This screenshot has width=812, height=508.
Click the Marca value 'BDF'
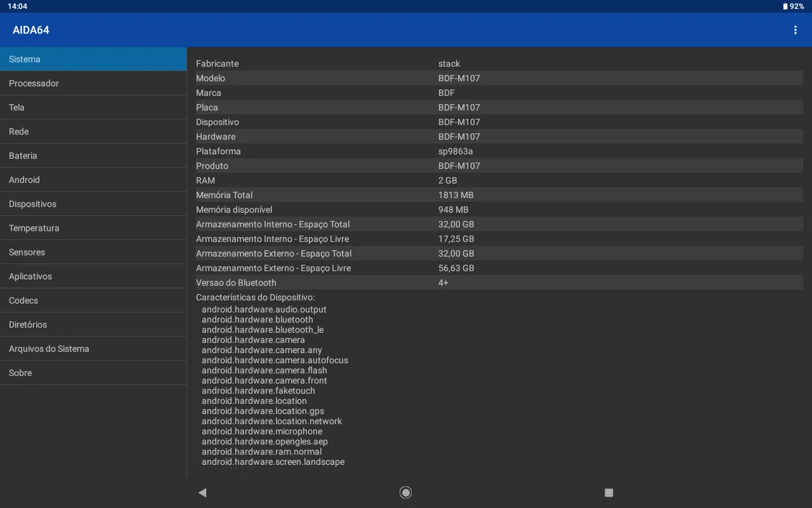[447, 93]
